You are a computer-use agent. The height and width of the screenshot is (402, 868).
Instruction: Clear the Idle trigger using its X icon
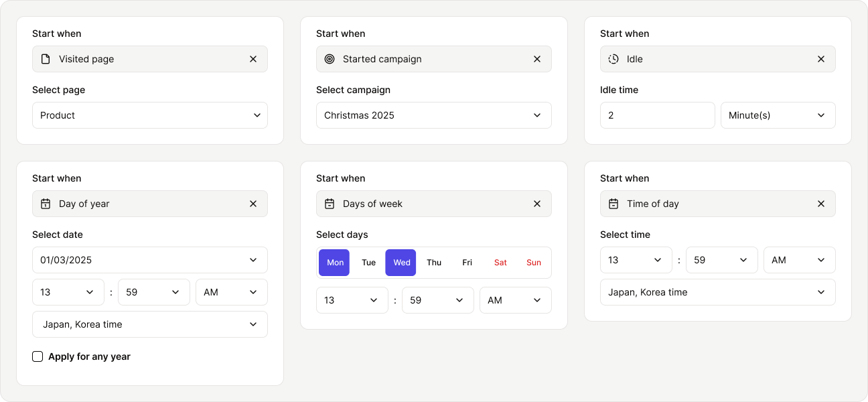(x=821, y=59)
